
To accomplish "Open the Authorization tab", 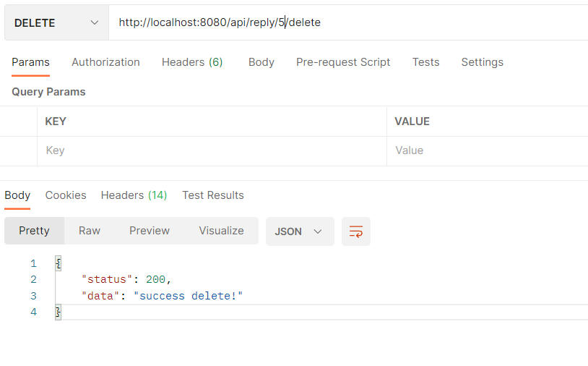I will coord(105,62).
